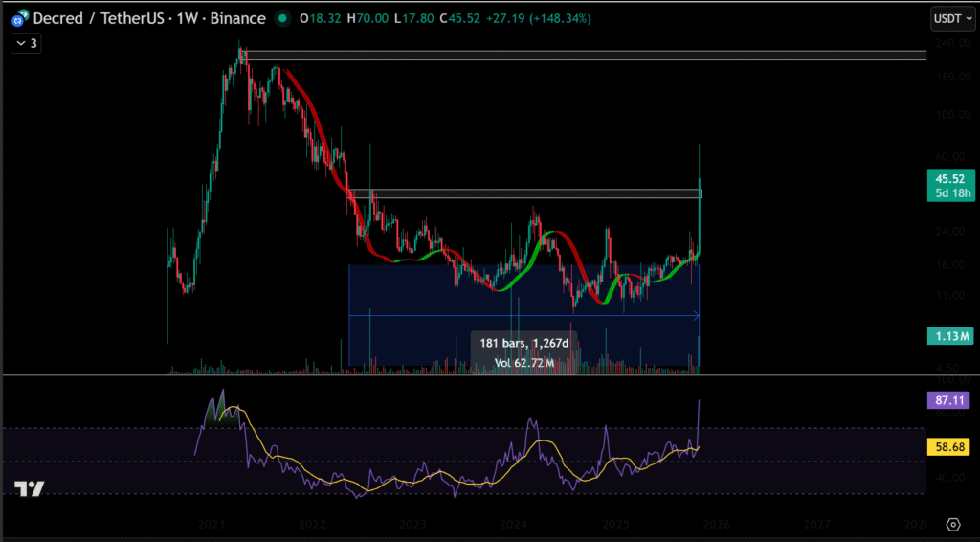Click the Decred / TetherUS symbol title
The width and height of the screenshot is (980, 542).
point(96,19)
